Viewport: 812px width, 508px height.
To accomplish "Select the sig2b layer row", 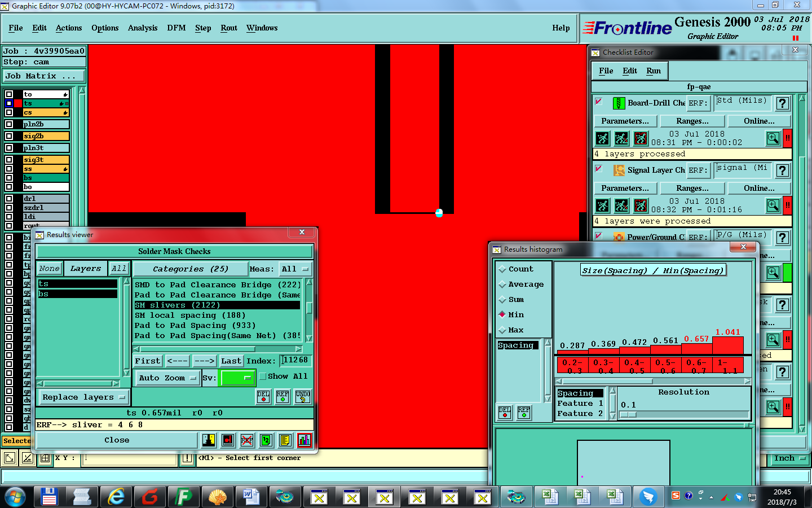I will 46,136.
